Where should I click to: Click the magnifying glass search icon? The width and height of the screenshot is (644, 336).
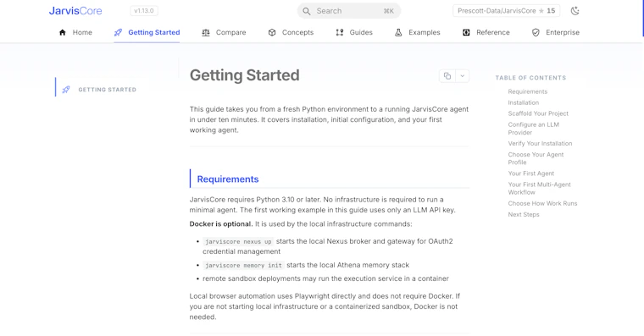point(307,11)
